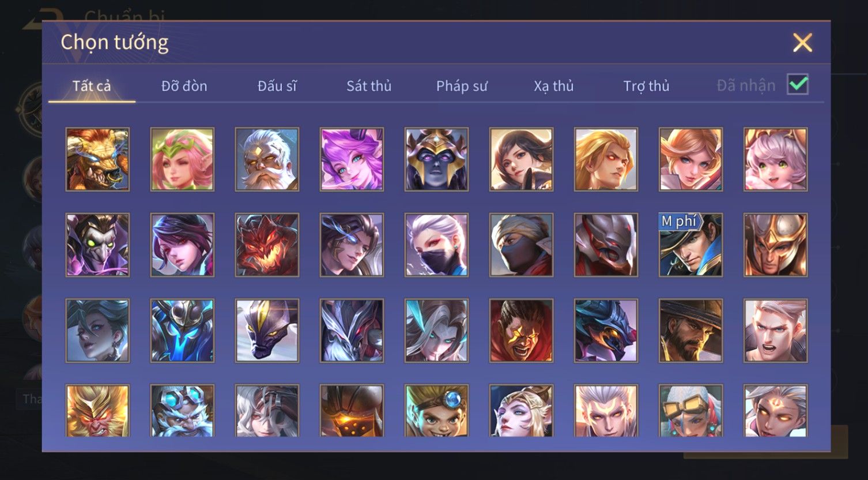Switch to the Đỡ đòn tab
The width and height of the screenshot is (868, 480).
184,86
